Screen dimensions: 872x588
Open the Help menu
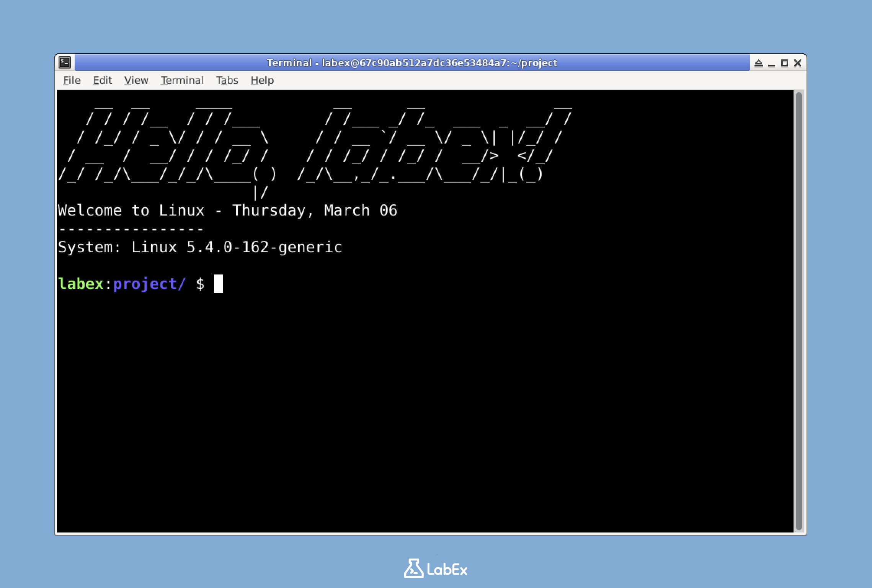click(x=262, y=80)
